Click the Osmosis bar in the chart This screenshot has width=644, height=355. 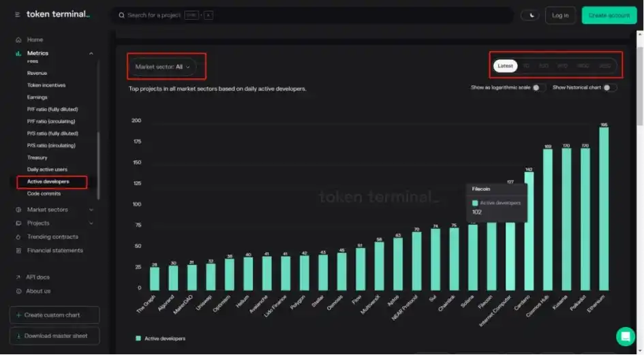click(341, 272)
